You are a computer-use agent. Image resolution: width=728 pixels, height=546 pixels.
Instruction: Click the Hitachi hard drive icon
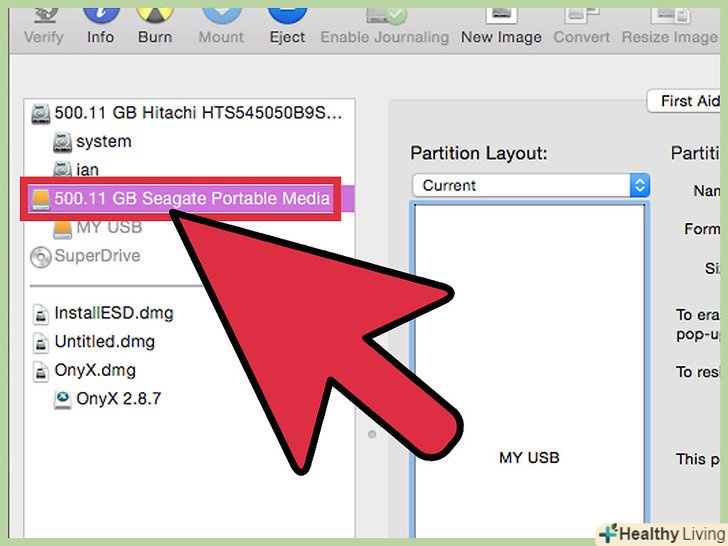click(40, 114)
